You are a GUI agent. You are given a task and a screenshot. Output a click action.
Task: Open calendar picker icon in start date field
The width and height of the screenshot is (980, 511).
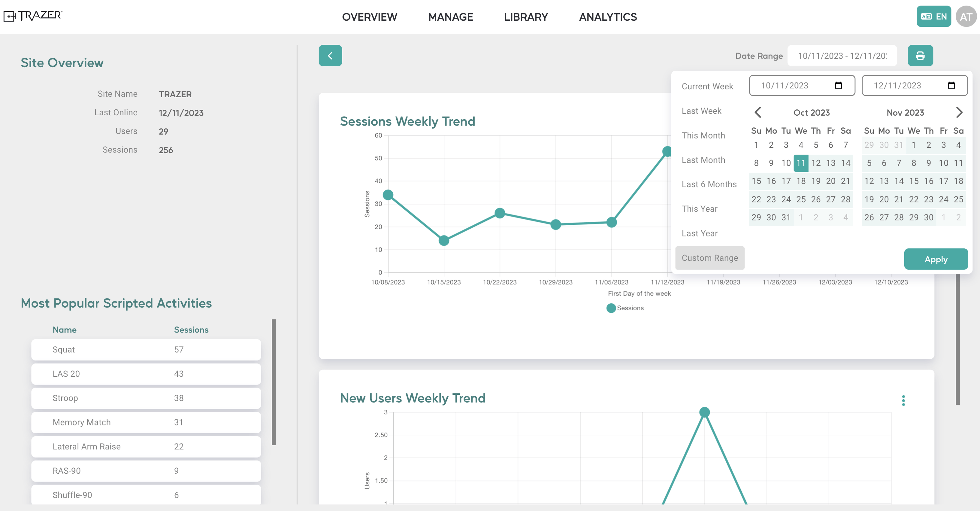[x=838, y=85]
